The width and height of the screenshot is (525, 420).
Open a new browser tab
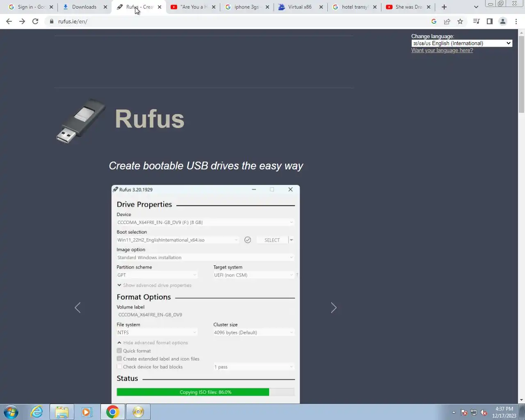click(x=444, y=7)
